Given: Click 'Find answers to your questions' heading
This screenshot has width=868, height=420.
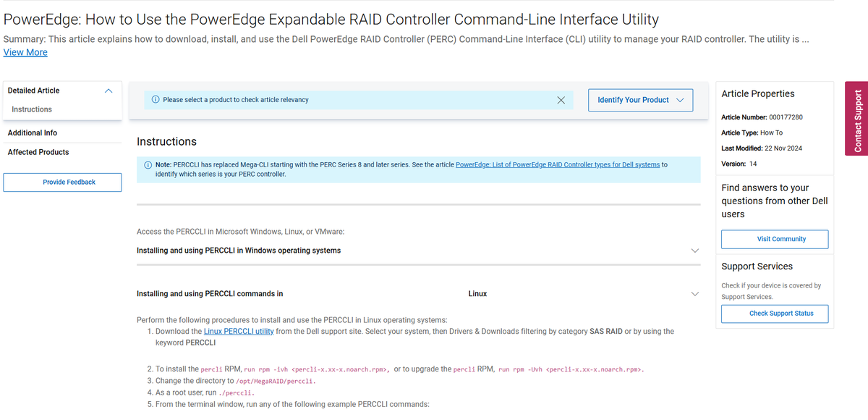Looking at the screenshot, I should pyautogui.click(x=775, y=201).
